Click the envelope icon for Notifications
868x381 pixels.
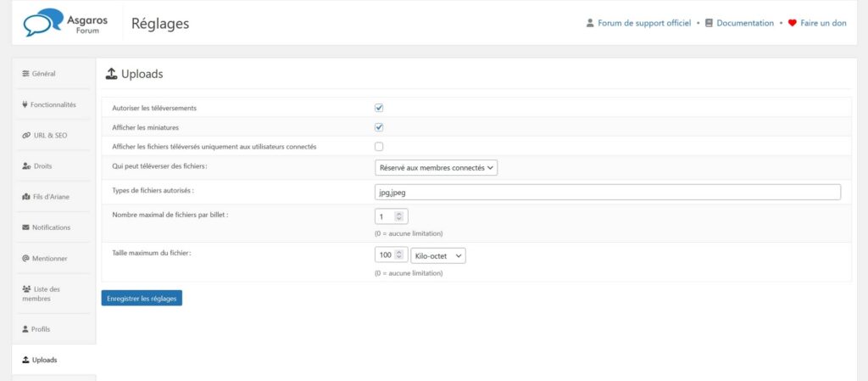coord(25,227)
